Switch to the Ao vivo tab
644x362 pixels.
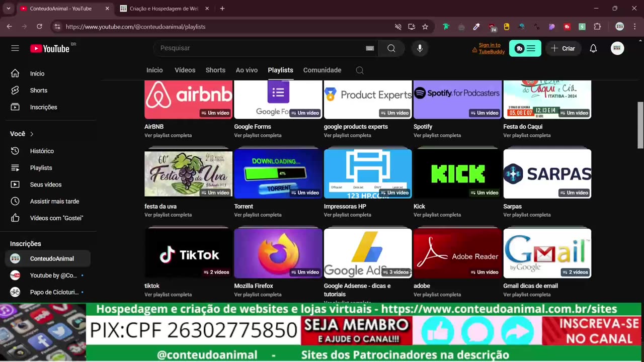[x=247, y=70]
